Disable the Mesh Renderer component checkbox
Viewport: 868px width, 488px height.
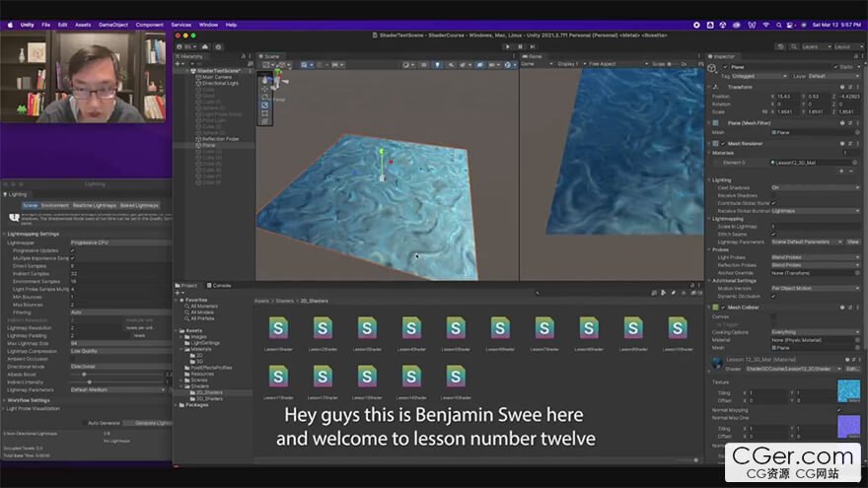pyautogui.click(x=723, y=143)
